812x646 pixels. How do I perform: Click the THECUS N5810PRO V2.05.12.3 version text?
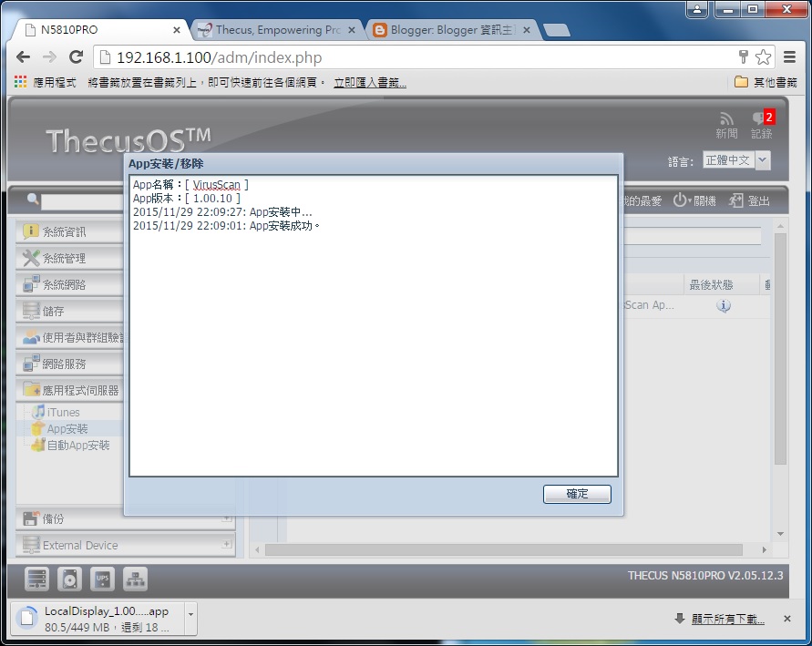[705, 576]
